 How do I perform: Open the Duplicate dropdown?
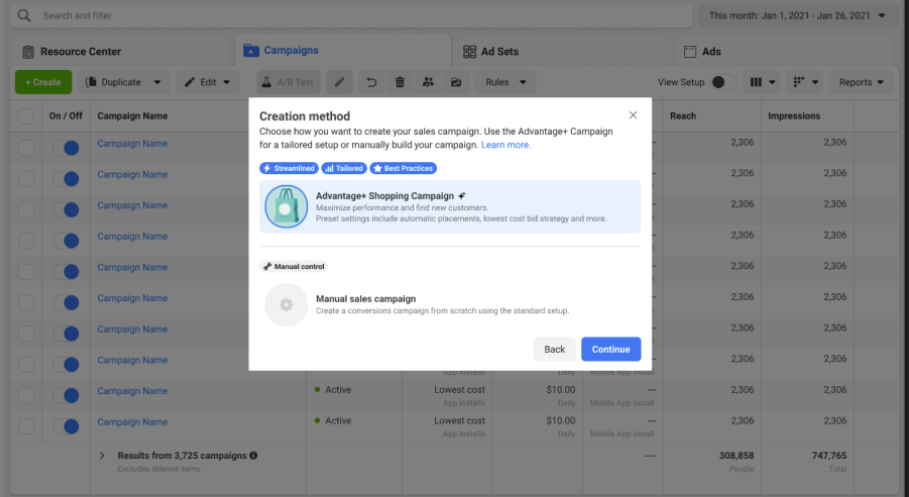[124, 82]
